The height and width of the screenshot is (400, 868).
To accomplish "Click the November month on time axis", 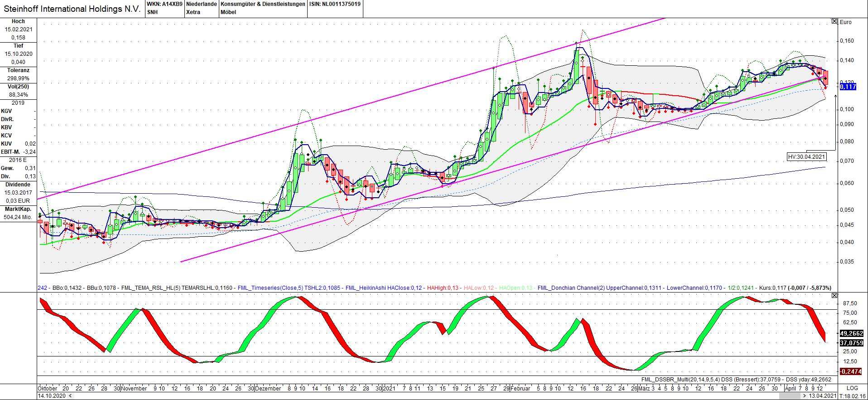I will pyautogui.click(x=134, y=388).
